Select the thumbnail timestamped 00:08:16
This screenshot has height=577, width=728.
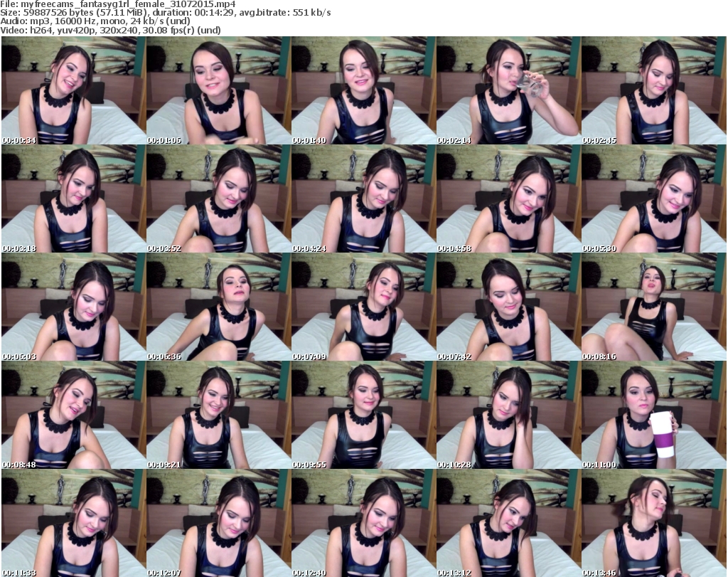(654, 307)
